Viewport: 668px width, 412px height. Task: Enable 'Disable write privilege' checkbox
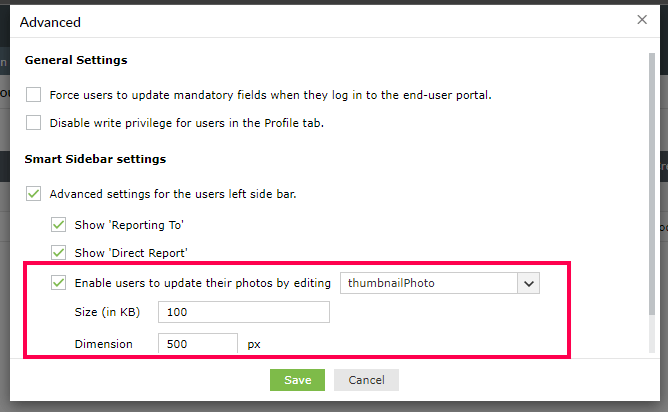(34, 124)
